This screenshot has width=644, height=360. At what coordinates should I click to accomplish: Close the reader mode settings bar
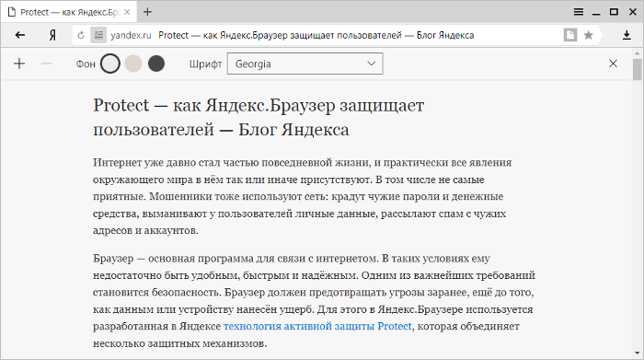[x=613, y=64]
